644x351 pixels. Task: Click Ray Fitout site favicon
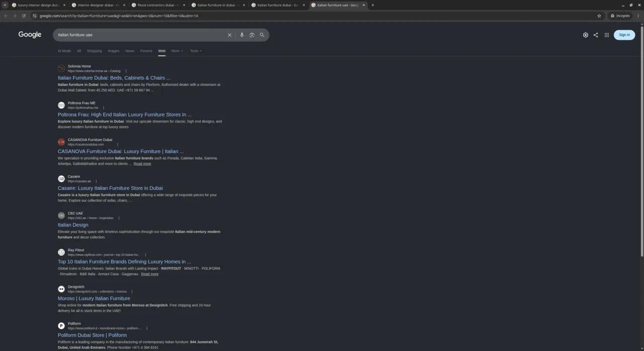pos(61,252)
